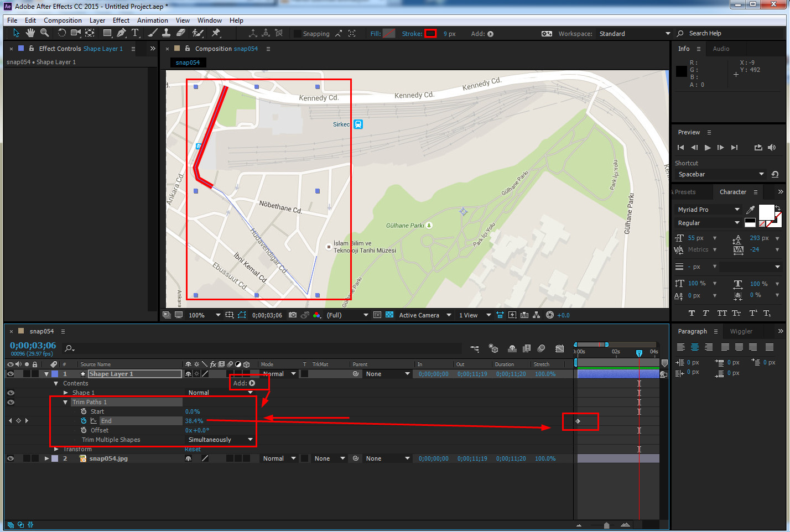Go to first frame in Preview
790x532 pixels.
coord(680,148)
